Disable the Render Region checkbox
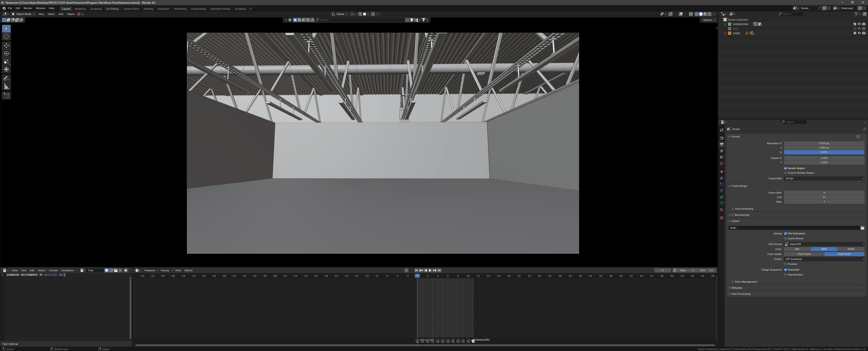Viewport: 868px width, 351px height. coord(785,168)
